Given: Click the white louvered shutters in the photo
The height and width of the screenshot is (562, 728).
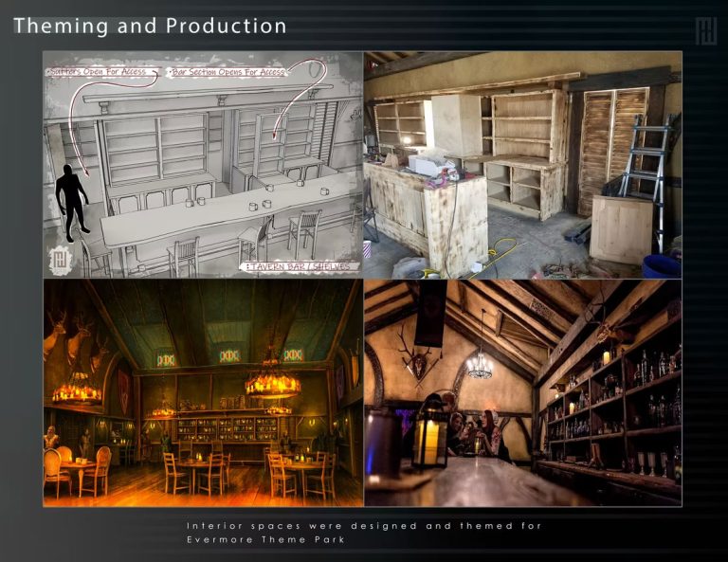Looking at the screenshot, I should click(613, 142).
